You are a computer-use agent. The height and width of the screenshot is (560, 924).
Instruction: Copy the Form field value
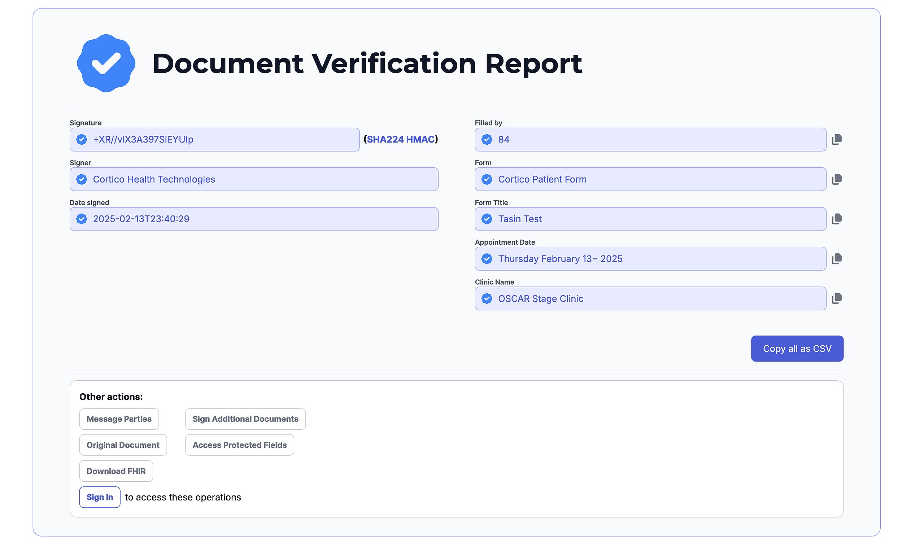coord(837,179)
